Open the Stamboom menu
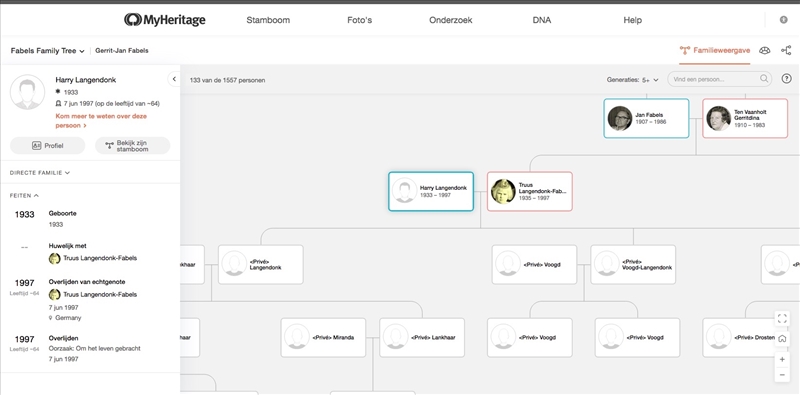The height and width of the screenshot is (395, 800). click(268, 20)
